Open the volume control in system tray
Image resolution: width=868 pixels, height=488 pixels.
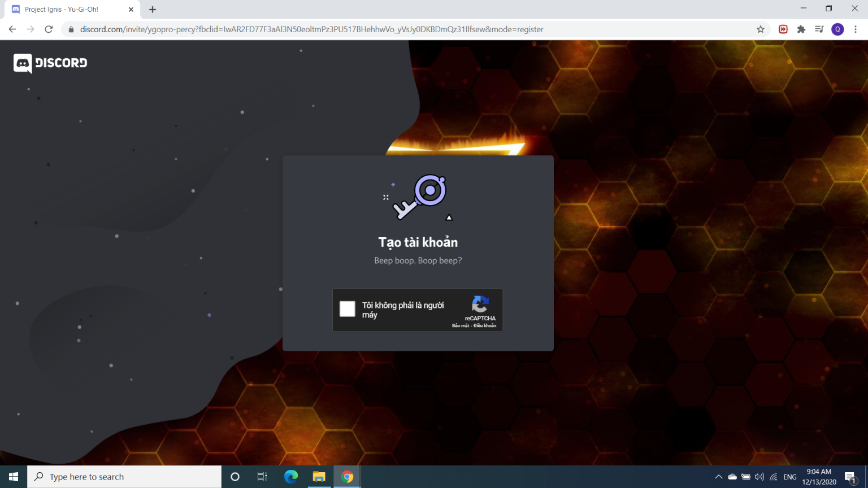(759, 477)
